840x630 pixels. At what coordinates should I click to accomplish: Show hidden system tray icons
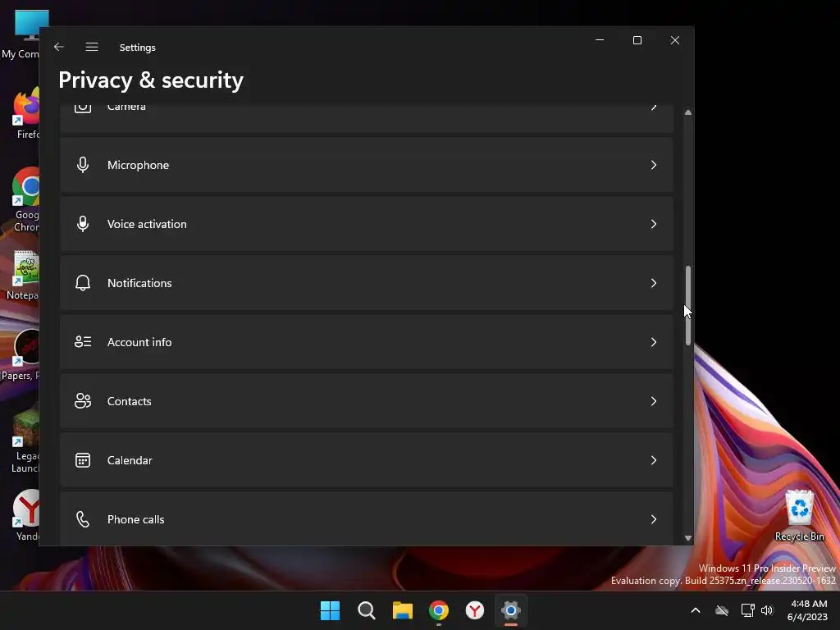coord(696,610)
